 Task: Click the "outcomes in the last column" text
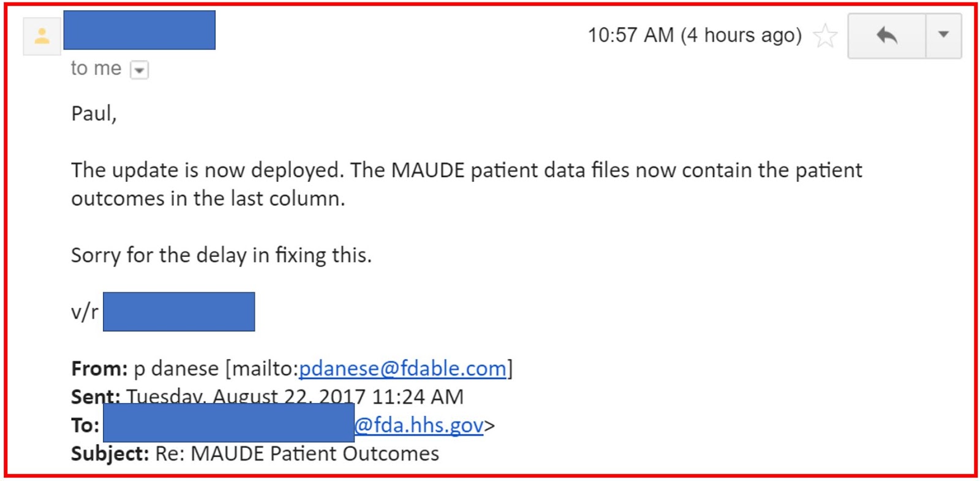pyautogui.click(x=208, y=199)
